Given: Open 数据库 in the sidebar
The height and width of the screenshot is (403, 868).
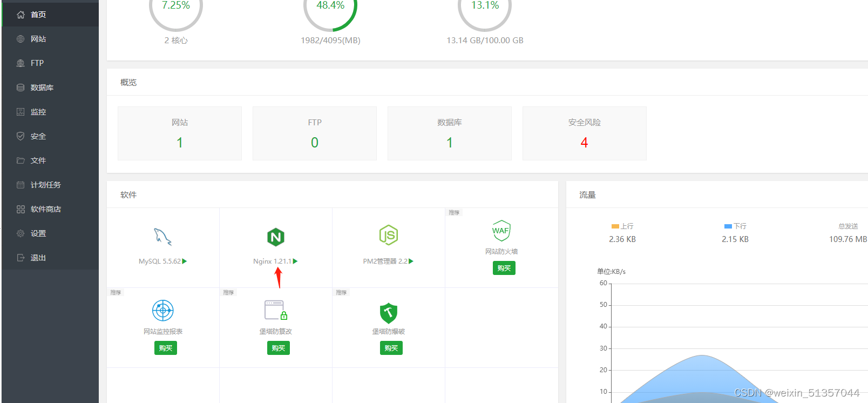Looking at the screenshot, I should point(50,88).
